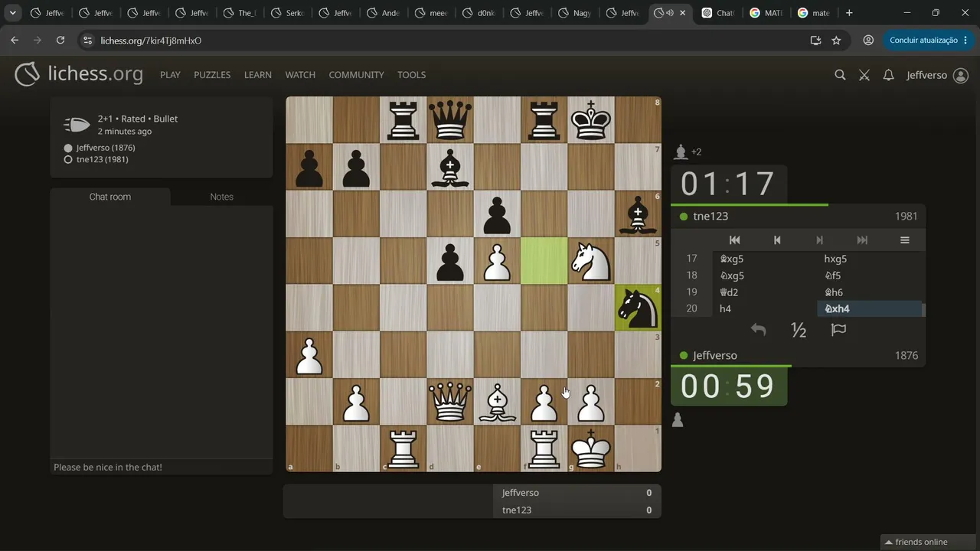This screenshot has width=980, height=551.
Task: Propose a takeback with the arrow icon
Action: pos(758,330)
